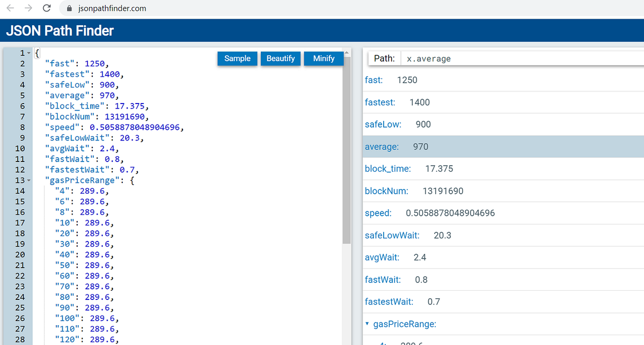The image size is (644, 345).
Task: Go forward with the browser forward arrow
Action: click(29, 9)
